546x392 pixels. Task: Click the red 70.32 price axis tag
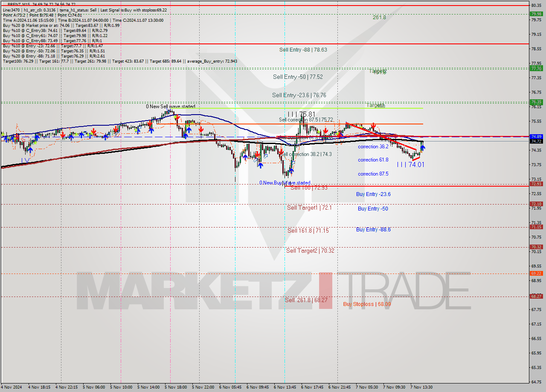pos(536,247)
